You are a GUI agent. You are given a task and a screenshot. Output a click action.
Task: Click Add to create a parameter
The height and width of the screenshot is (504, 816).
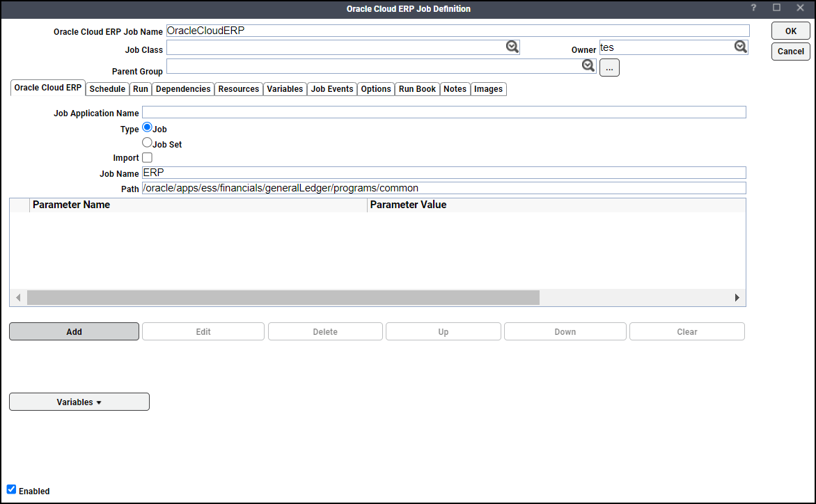(x=74, y=331)
